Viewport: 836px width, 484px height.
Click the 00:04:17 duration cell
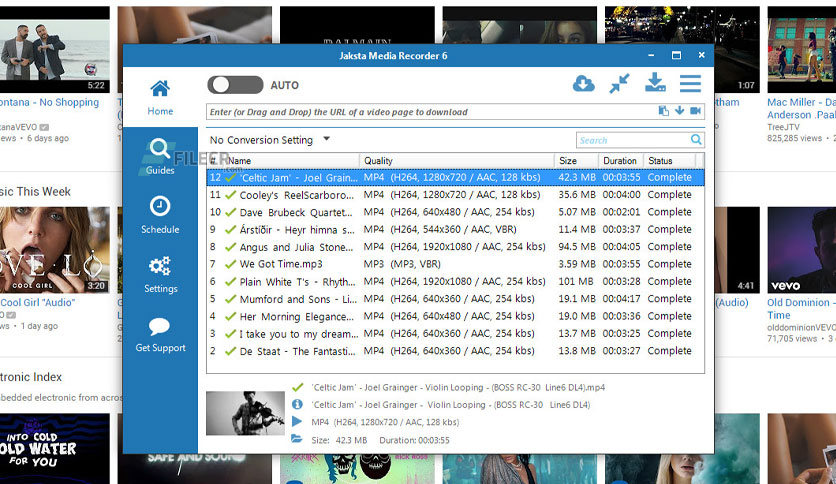622,299
